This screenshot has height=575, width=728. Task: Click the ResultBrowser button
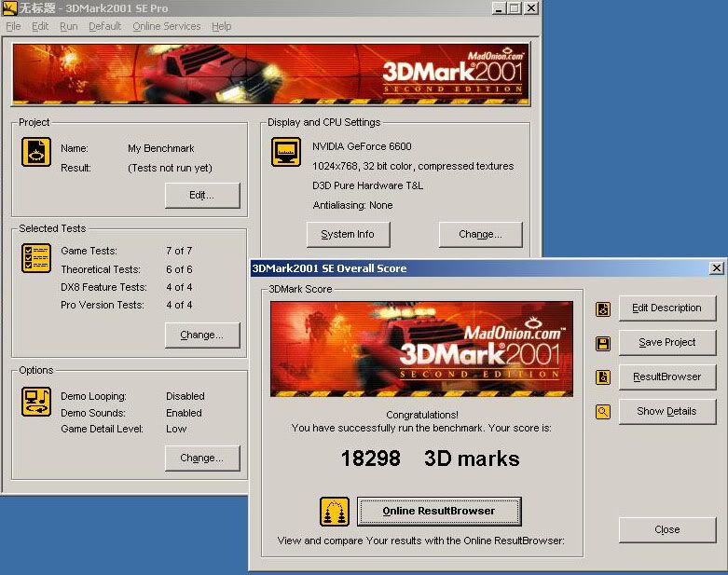pos(667,376)
